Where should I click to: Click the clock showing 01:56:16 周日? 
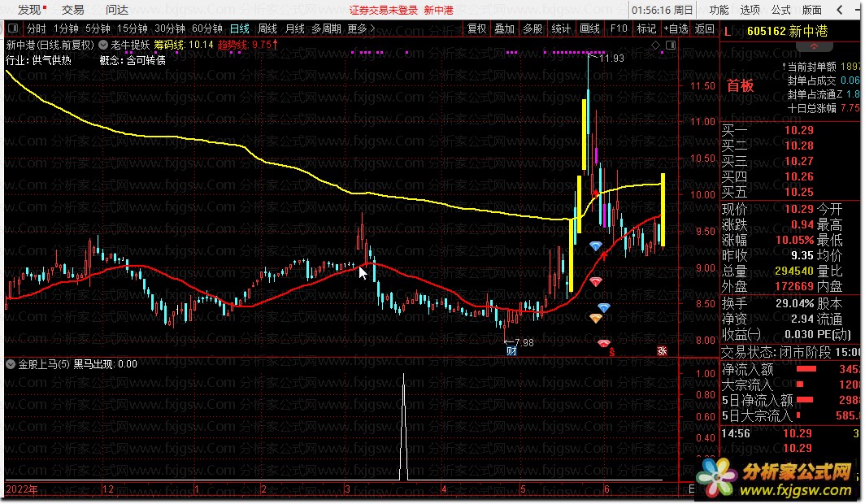(662, 11)
